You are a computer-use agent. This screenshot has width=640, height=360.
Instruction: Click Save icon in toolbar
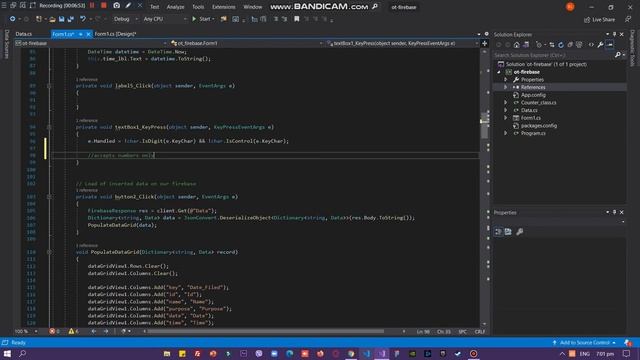click(62, 19)
